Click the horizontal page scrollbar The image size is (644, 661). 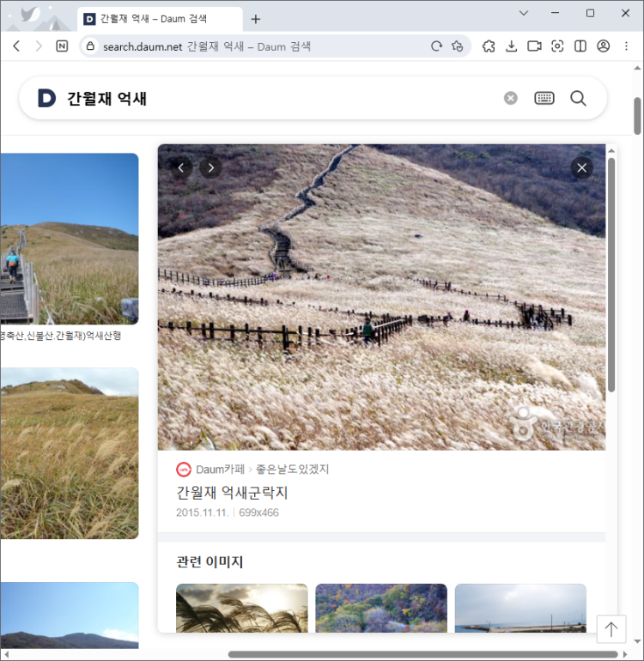click(421, 654)
